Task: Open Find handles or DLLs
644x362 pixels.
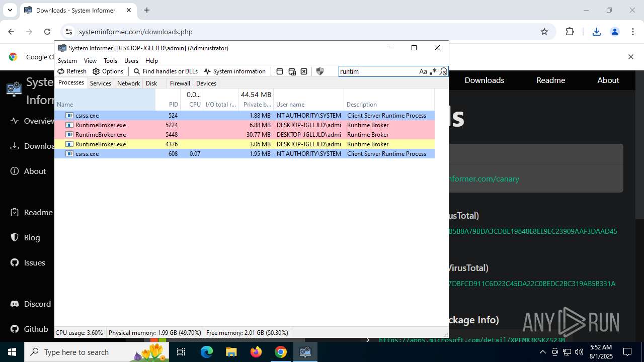Action: 166,71
